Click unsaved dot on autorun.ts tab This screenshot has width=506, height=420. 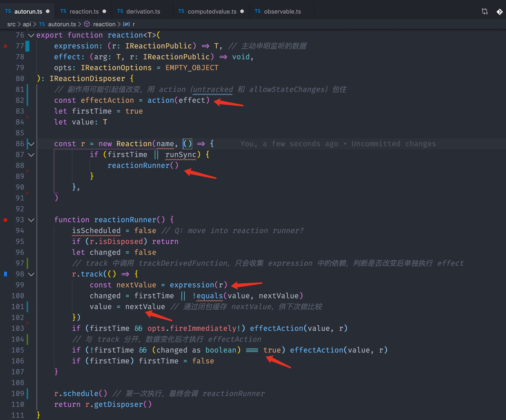(x=48, y=11)
